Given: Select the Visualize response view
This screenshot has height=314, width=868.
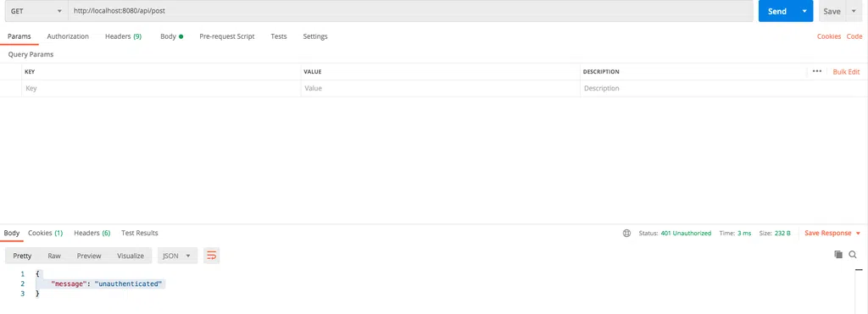Looking at the screenshot, I should click(x=131, y=256).
